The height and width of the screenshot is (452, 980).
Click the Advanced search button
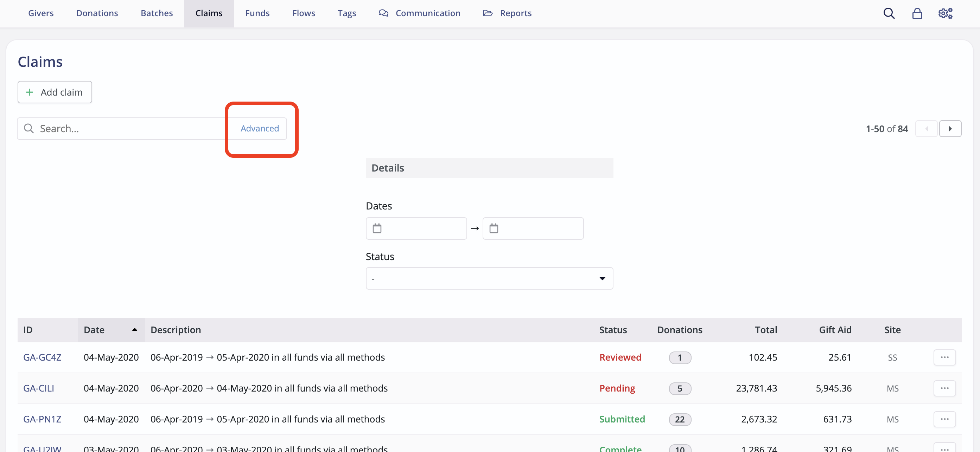point(260,129)
